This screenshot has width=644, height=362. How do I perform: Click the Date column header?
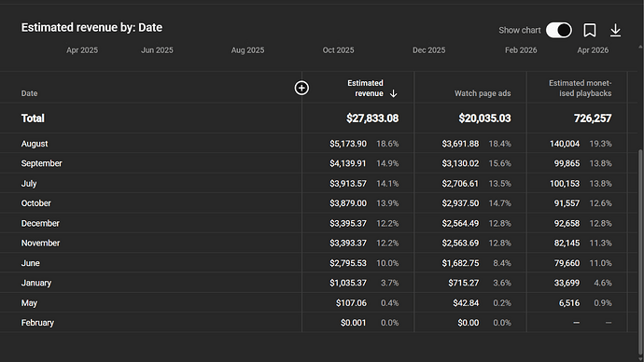[29, 93]
